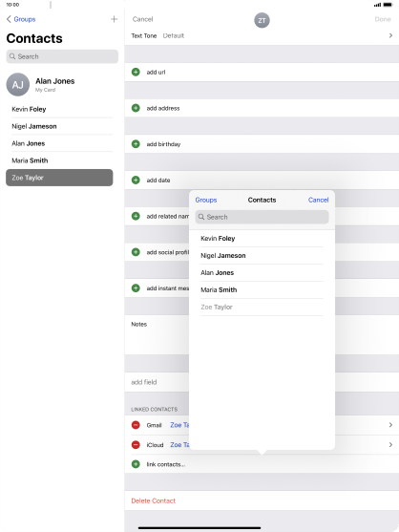Tap the green plus beside link contacts

click(136, 464)
